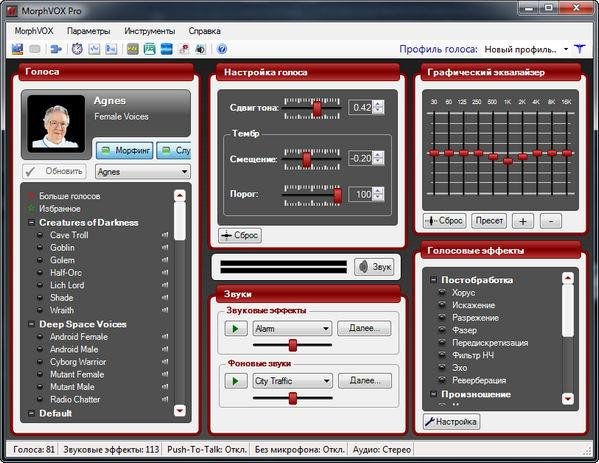
Task: Click signal bars icon beside Cave Troll
Action: point(165,235)
